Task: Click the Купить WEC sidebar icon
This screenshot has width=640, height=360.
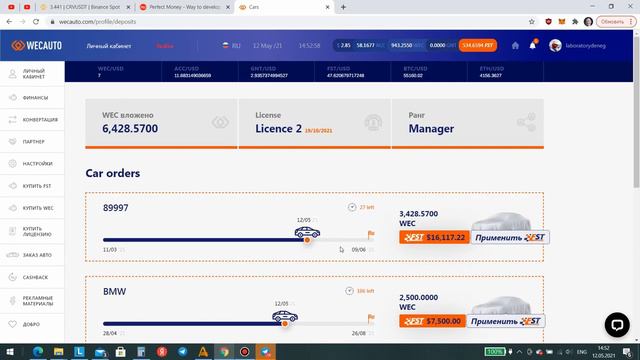Action: (13, 208)
